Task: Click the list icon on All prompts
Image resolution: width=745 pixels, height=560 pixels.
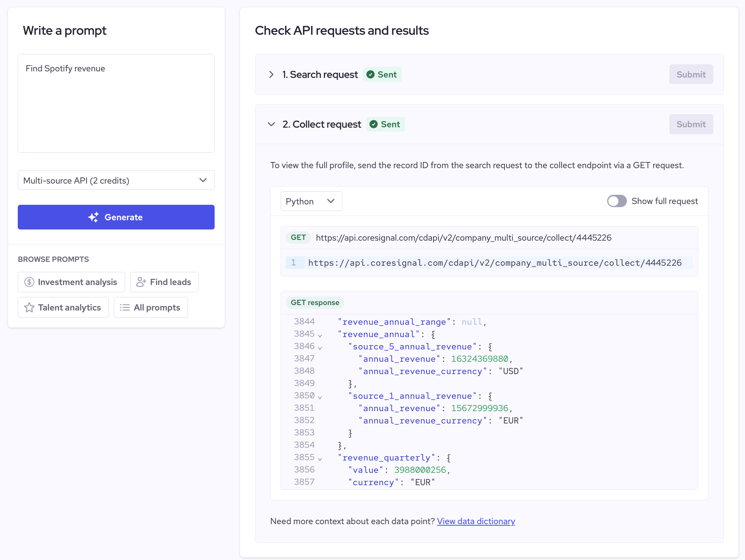Action: tap(125, 307)
